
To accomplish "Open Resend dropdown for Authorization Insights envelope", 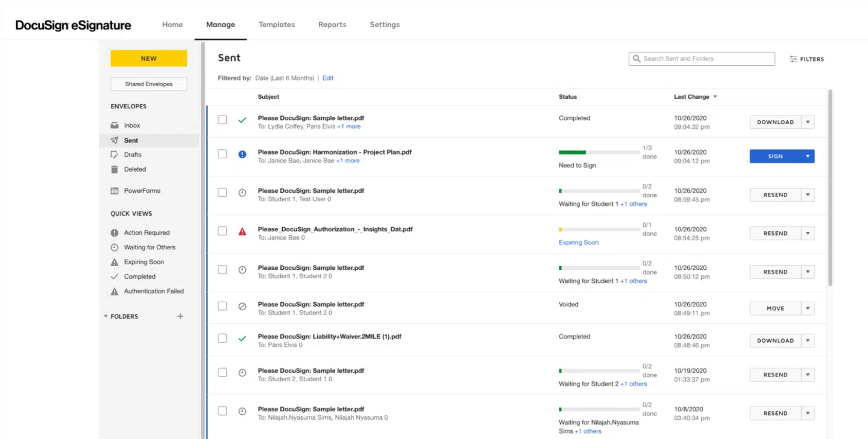I will coord(808,234).
